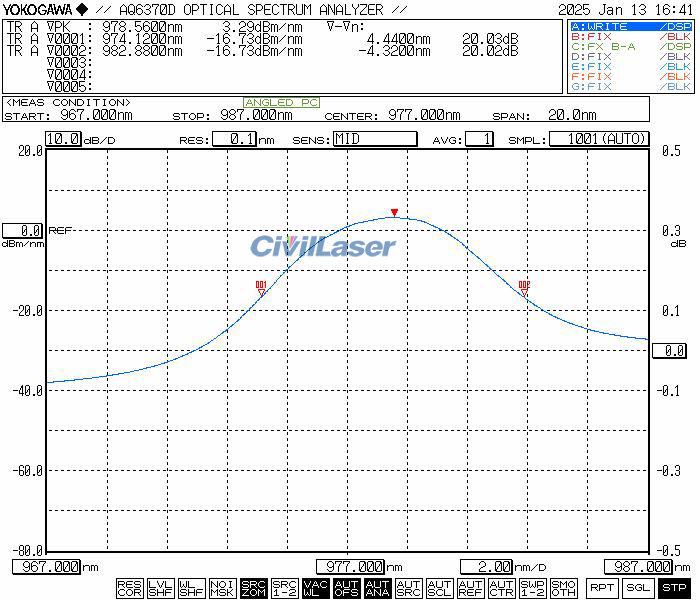
Task: Click the 3.29dBm/nm peak level
Action: pyautogui.click(x=262, y=28)
